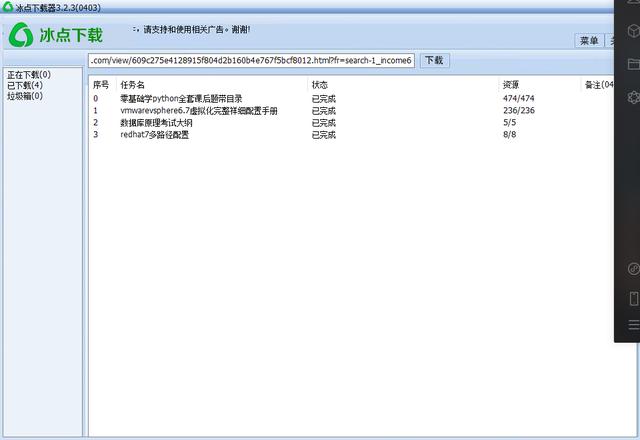640x440 pixels.
Task: Click sequence number 1 in task list
Action: 96,111
